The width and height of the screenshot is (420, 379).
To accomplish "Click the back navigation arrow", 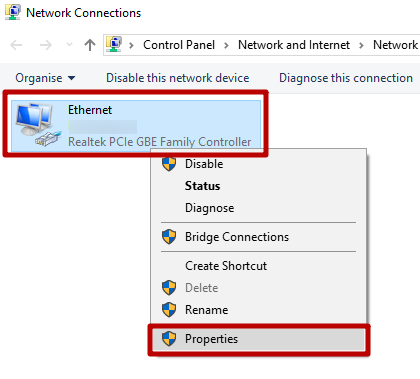I will 16,45.
